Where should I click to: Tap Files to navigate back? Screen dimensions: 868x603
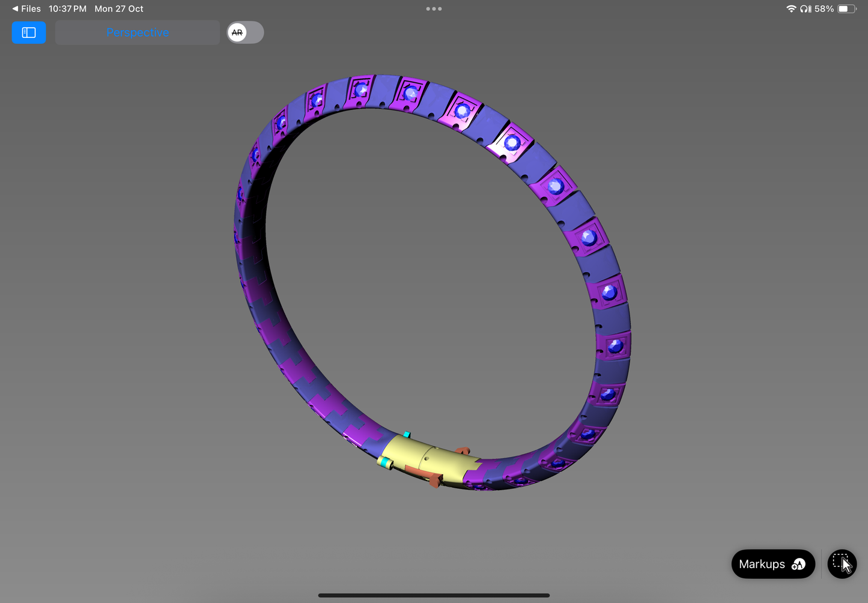point(29,8)
